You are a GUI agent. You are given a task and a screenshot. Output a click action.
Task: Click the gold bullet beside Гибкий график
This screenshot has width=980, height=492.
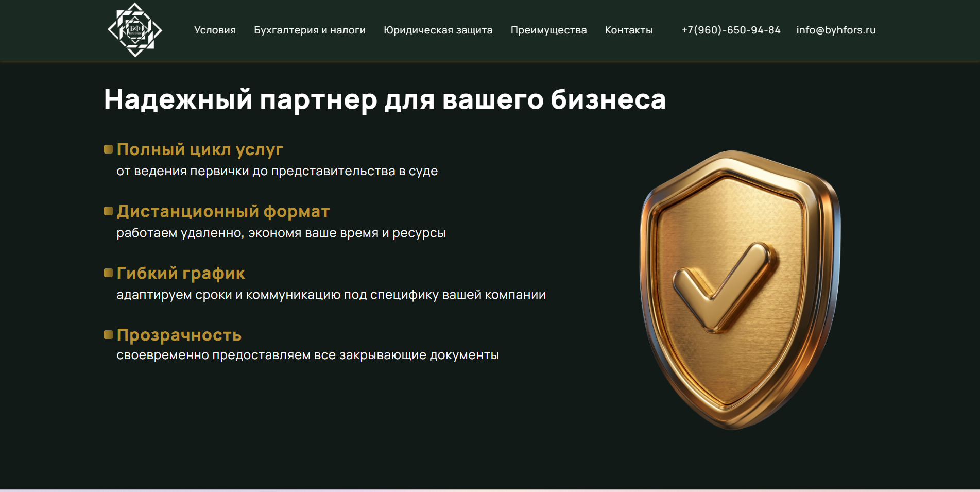pyautogui.click(x=108, y=273)
